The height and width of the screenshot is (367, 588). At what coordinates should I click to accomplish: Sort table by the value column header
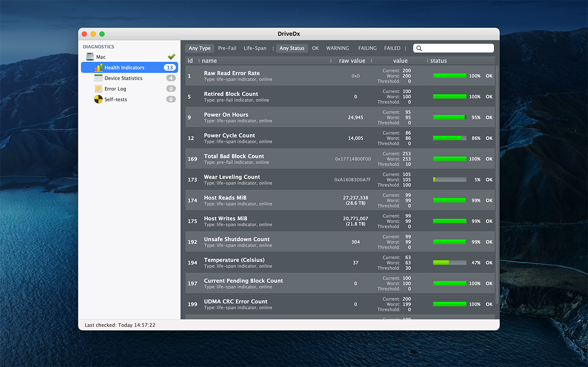[400, 61]
